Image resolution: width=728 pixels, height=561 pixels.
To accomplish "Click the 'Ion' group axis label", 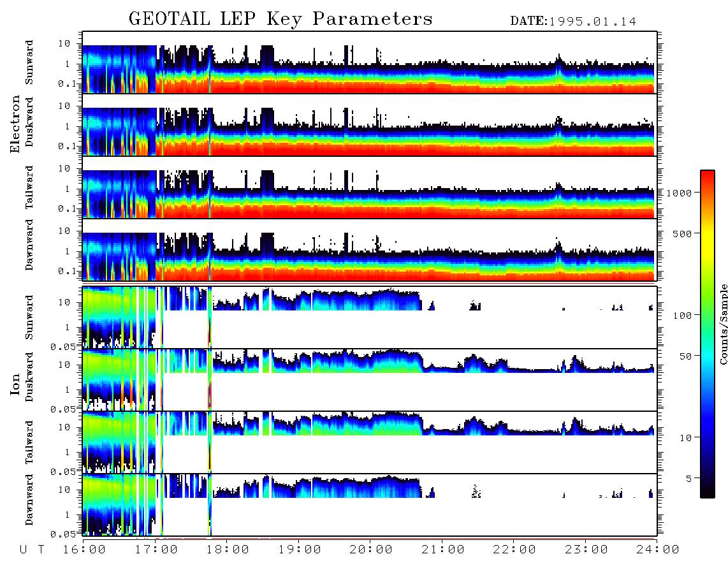I will 15,384.
